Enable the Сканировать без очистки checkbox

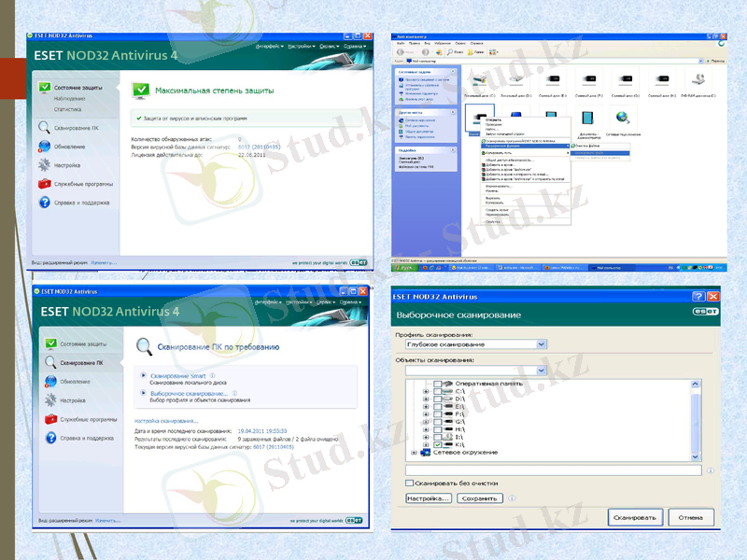click(410, 483)
